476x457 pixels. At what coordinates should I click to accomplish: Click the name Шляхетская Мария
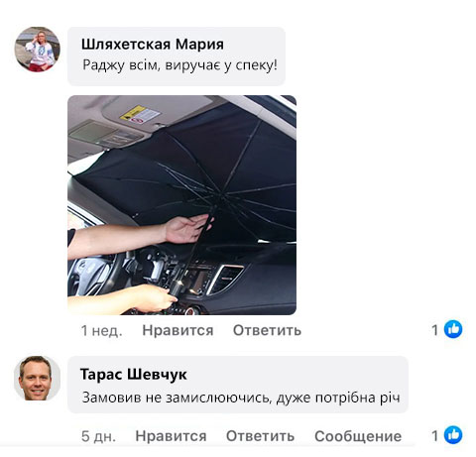click(x=153, y=44)
